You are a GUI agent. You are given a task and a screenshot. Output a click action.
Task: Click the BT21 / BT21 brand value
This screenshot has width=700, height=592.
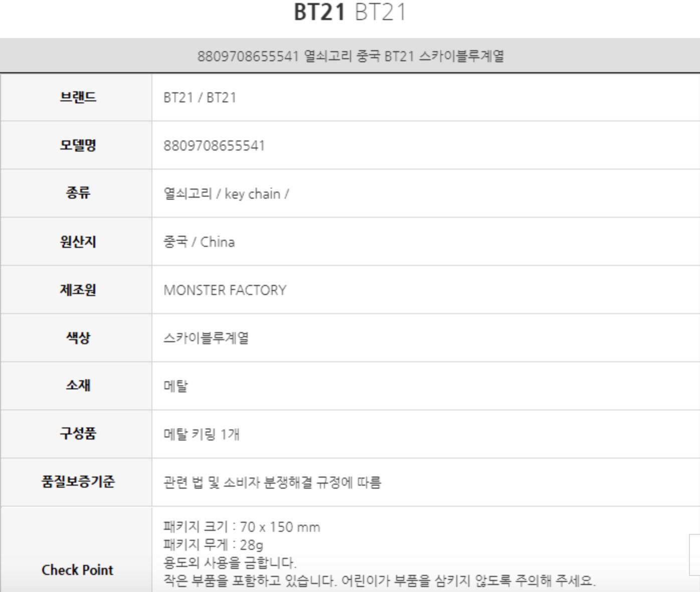coord(200,97)
